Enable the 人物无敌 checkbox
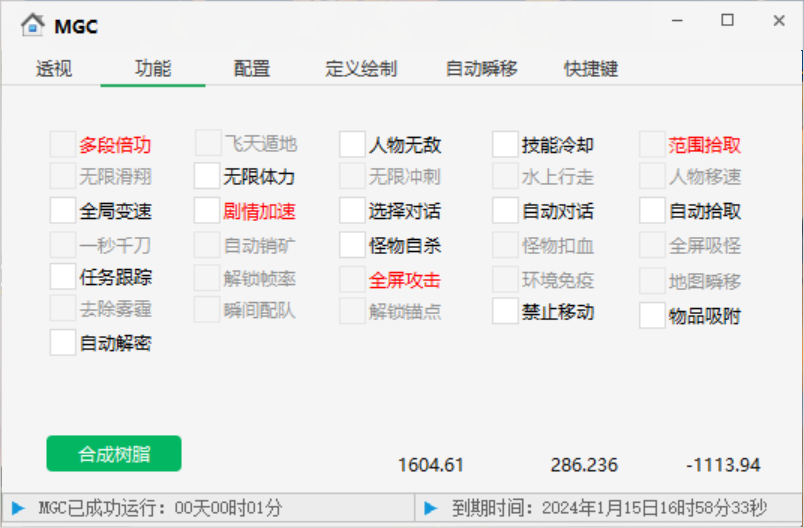 click(x=352, y=144)
